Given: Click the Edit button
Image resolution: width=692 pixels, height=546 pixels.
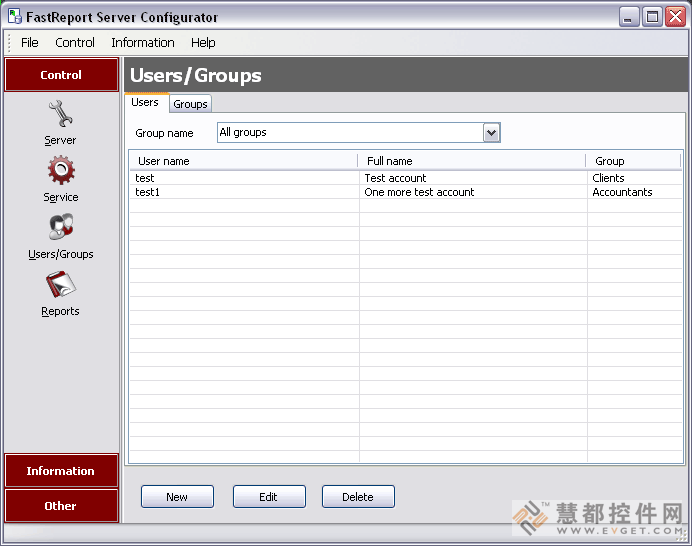Looking at the screenshot, I should click(x=269, y=497).
